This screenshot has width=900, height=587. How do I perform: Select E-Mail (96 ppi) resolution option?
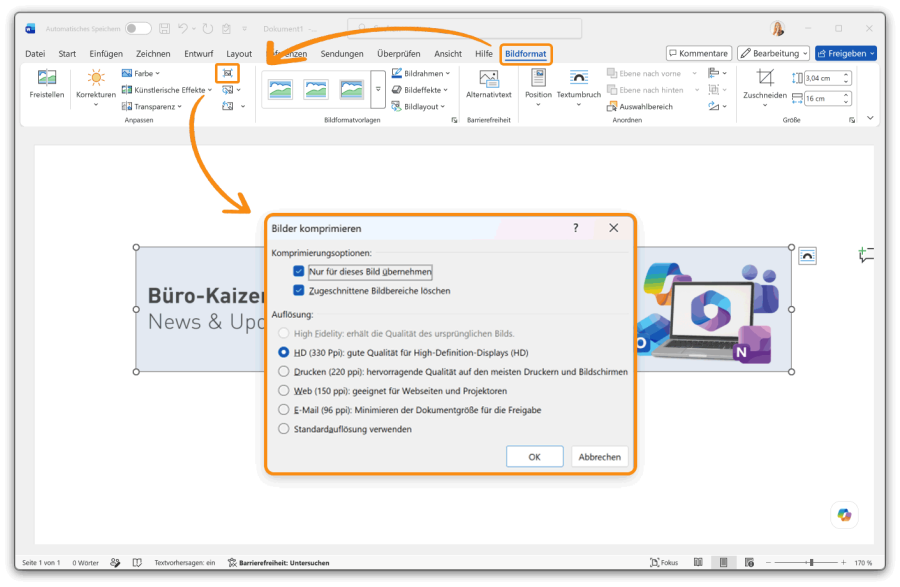coord(283,410)
